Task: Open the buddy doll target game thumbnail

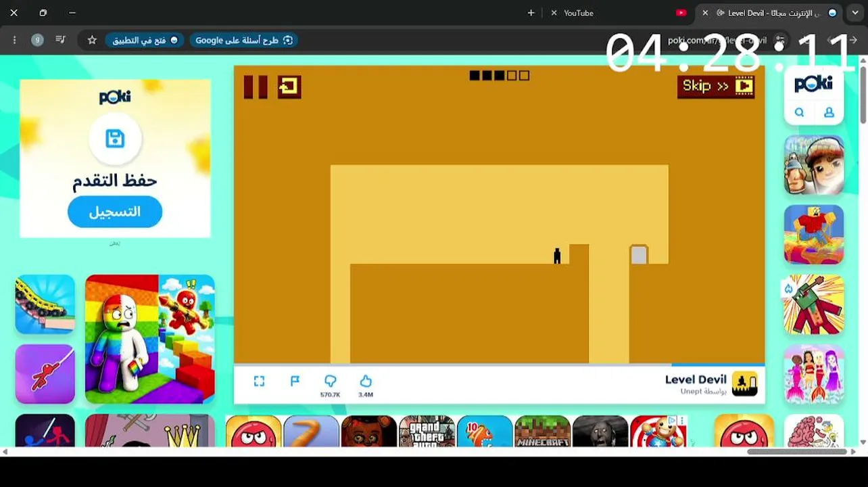Action: point(658,432)
